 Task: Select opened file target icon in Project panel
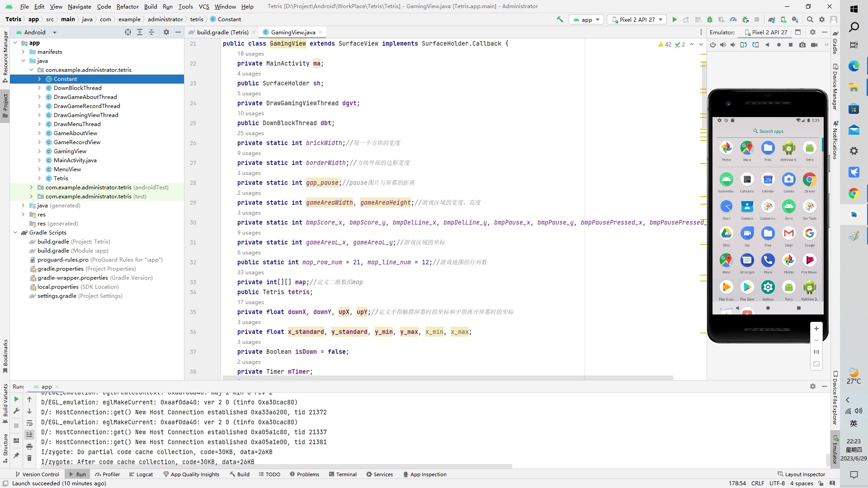[128, 32]
